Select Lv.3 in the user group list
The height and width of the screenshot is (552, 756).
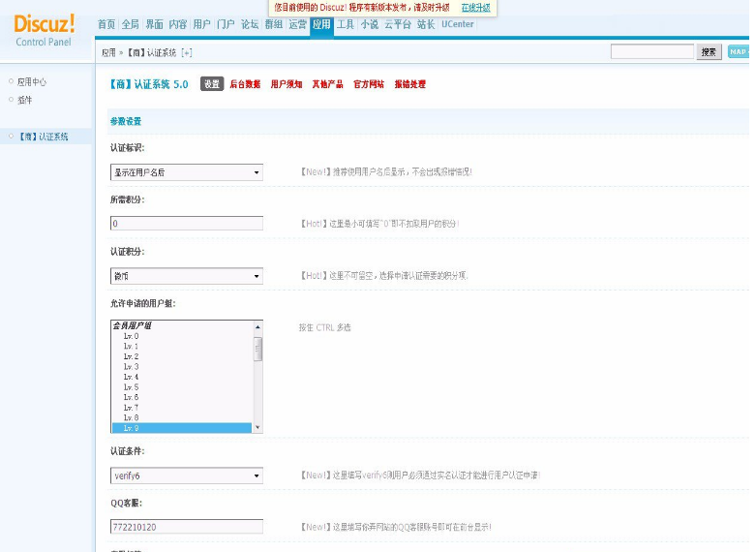131,367
